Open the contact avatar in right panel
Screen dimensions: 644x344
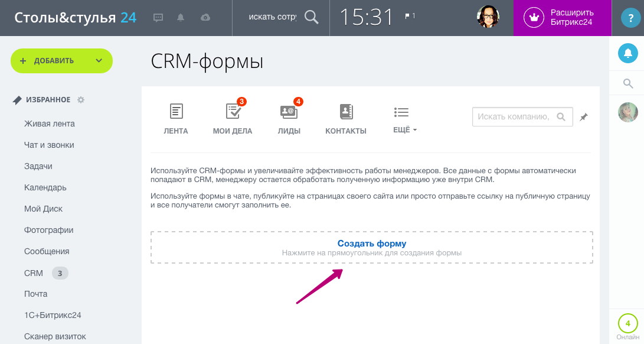click(628, 112)
